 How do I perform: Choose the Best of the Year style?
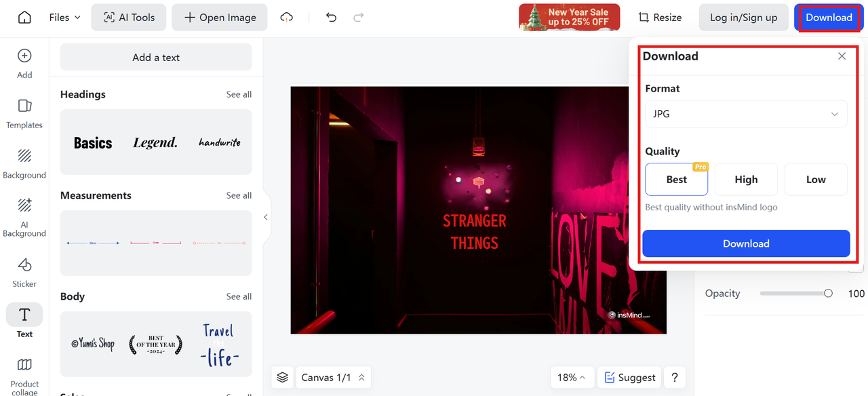(x=156, y=344)
